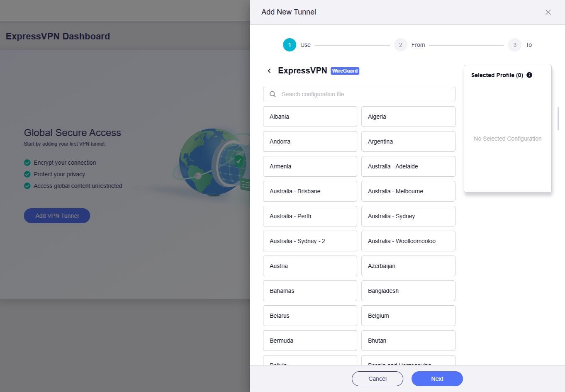
Task: Choose the Belarus configuration
Action: click(x=310, y=316)
